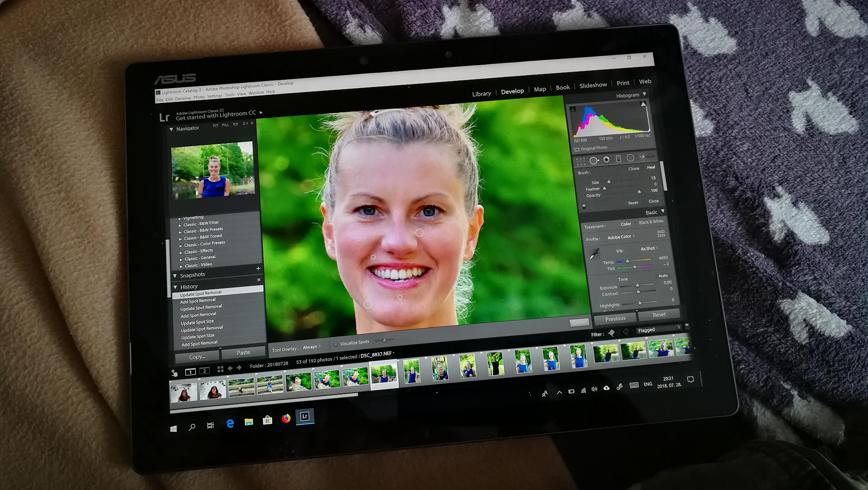Switch spot brush mode to Clone
Viewport: 868px width, 490px height.
[x=633, y=168]
